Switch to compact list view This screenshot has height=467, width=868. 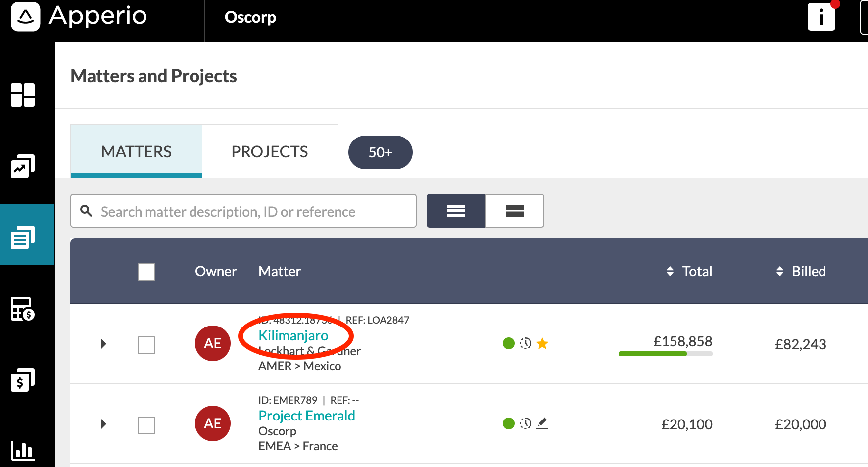456,211
